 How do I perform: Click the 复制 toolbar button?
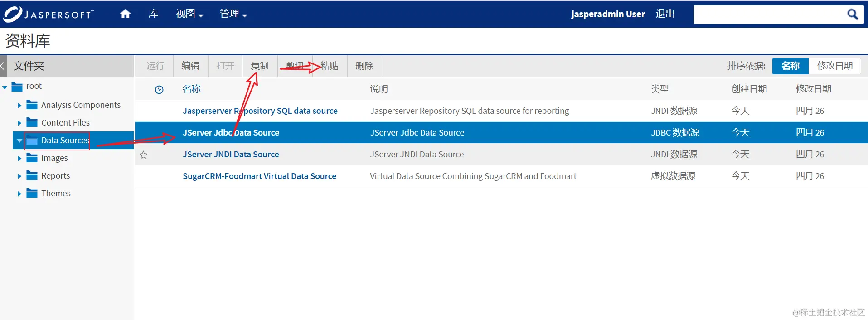pyautogui.click(x=260, y=66)
